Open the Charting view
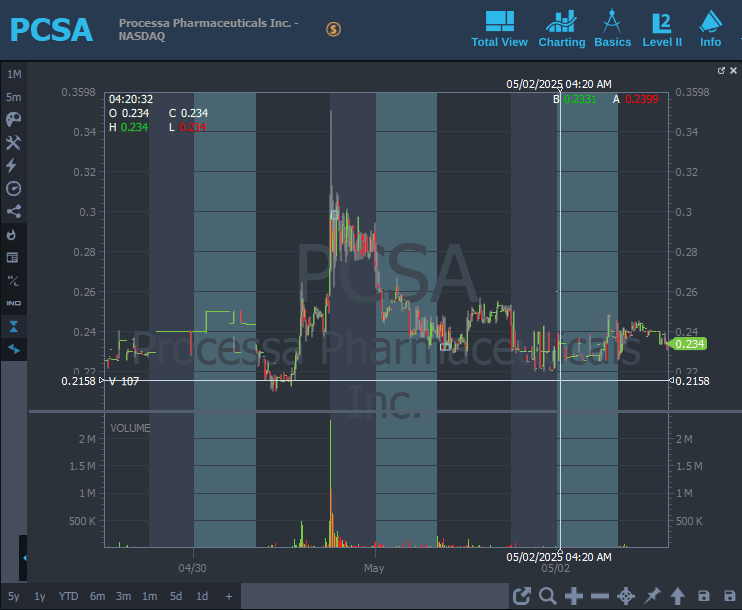The height and width of the screenshot is (610, 742). pos(562,29)
